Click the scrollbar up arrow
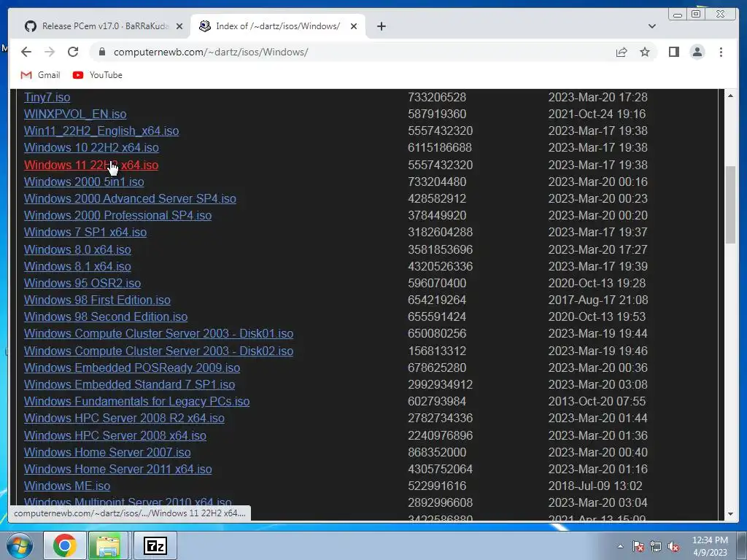747x560 pixels. [x=730, y=96]
